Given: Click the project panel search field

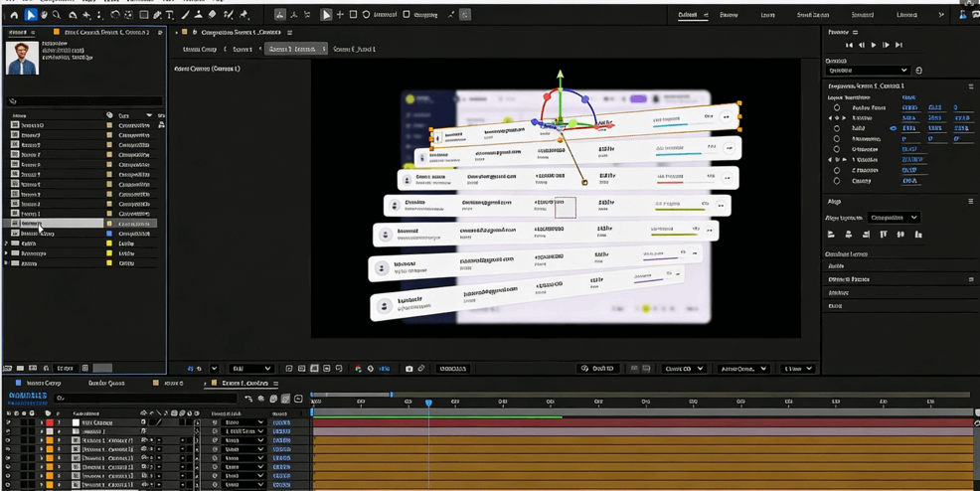Looking at the screenshot, I should 84,101.
